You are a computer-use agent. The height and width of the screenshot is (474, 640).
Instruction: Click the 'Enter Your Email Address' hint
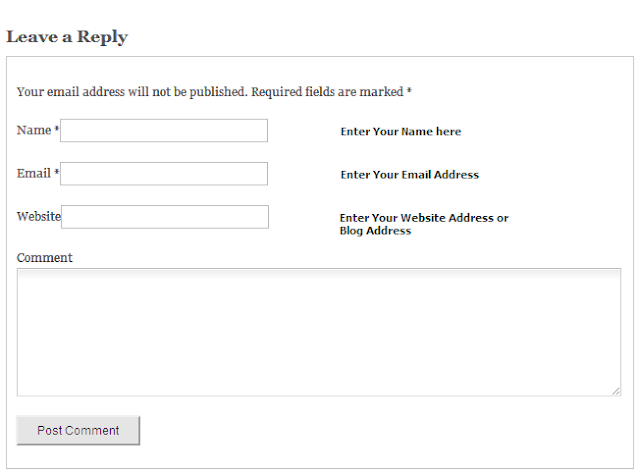pos(409,174)
